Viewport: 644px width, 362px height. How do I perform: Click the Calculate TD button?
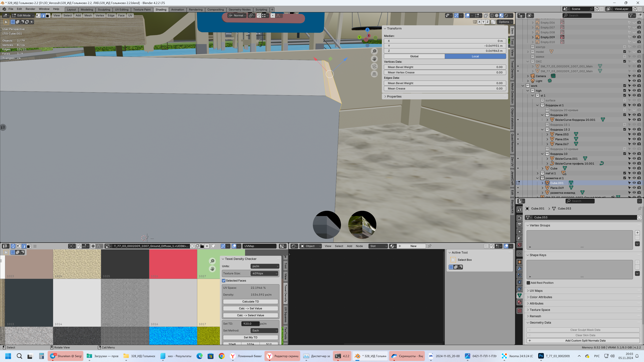(x=251, y=301)
